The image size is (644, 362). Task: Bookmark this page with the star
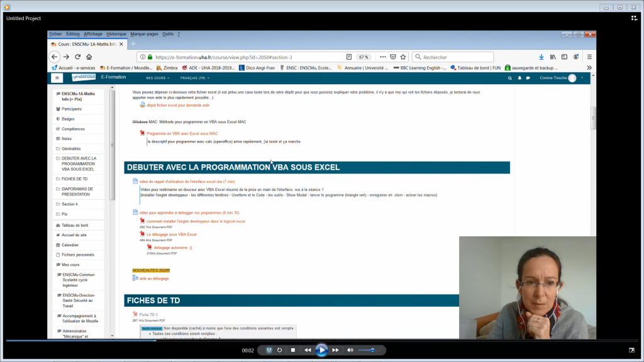click(x=403, y=57)
